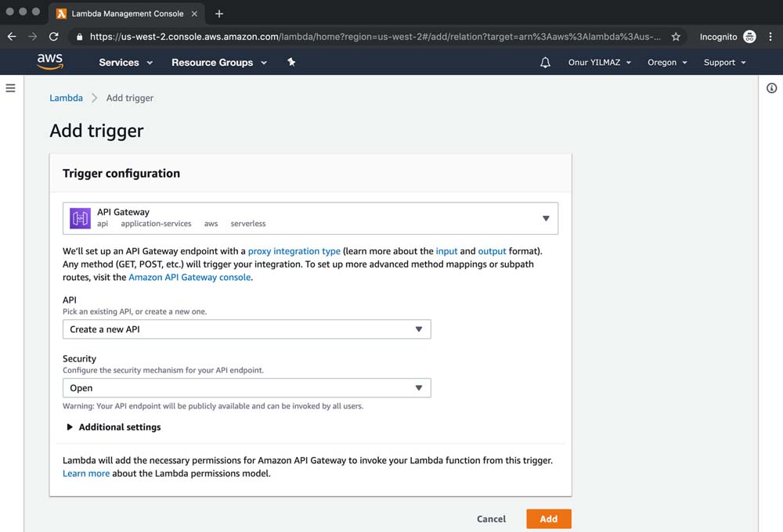Go back in browser history
Screen dimensions: 783x532
pos(12,37)
